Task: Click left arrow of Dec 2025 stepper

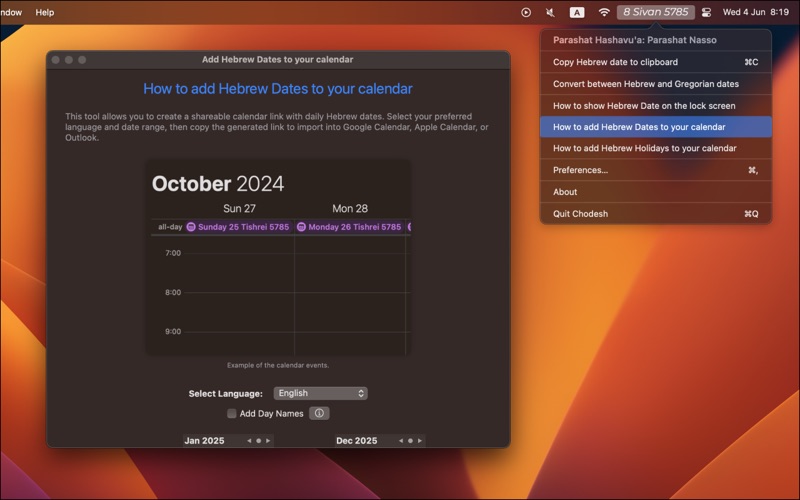Action: coord(401,441)
